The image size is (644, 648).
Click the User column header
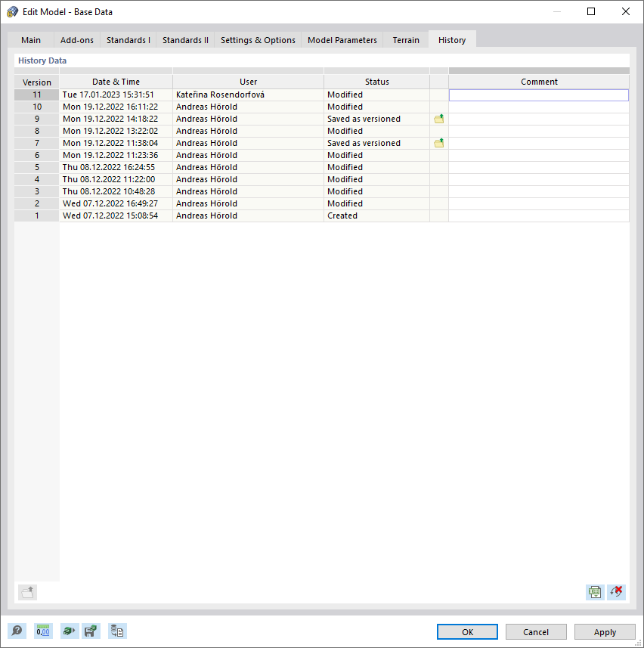tap(248, 82)
